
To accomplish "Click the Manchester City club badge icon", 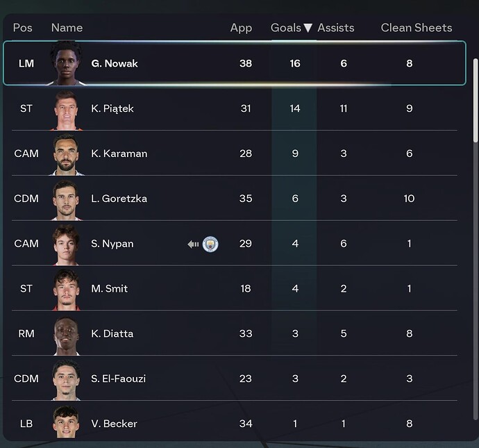I will coord(210,244).
